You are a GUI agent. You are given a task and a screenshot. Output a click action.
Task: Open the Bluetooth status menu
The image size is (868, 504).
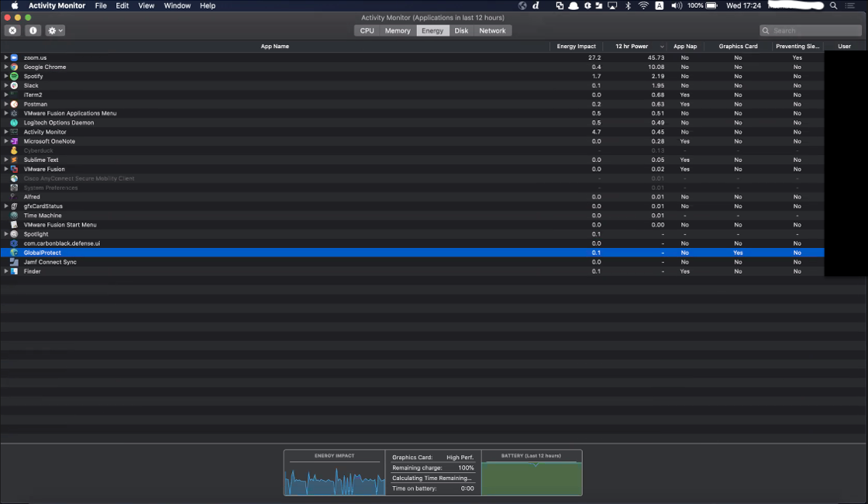(629, 5)
